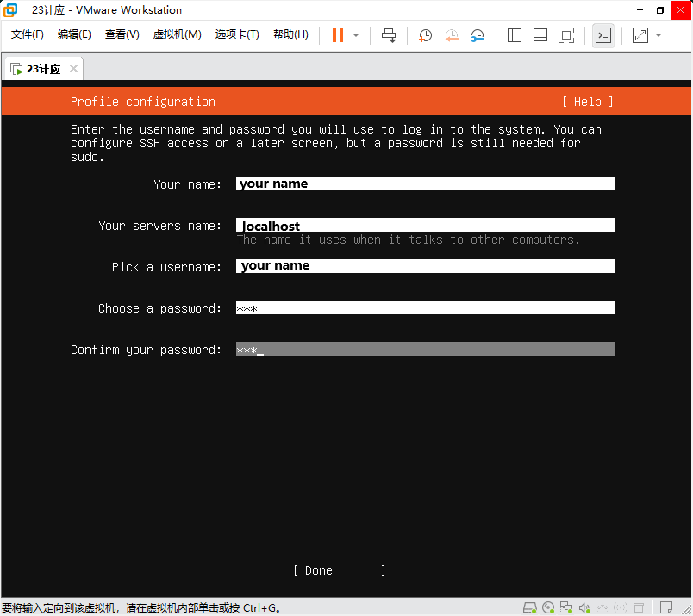Toggle the library sidebar view icon
Image resolution: width=693 pixels, height=616 pixels.
515,35
